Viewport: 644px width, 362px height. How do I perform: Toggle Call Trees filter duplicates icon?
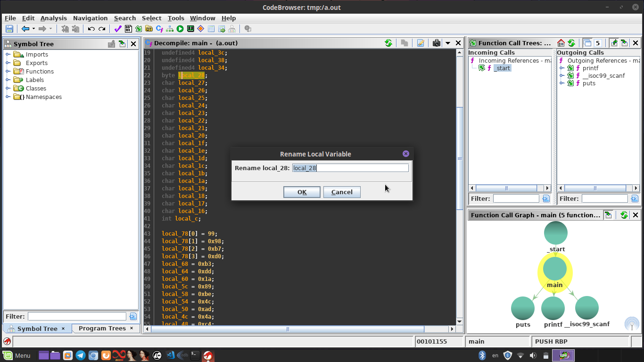click(x=587, y=43)
